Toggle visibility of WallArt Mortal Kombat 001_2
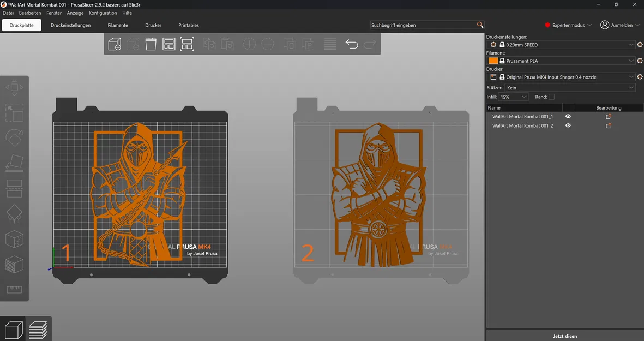The width and height of the screenshot is (644, 341). 568,125
